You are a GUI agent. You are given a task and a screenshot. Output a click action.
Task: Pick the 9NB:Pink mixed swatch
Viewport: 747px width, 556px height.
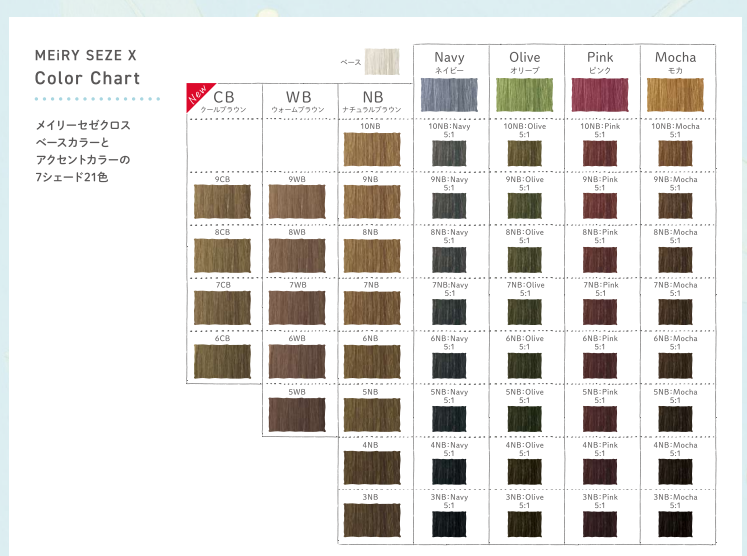tap(600, 206)
